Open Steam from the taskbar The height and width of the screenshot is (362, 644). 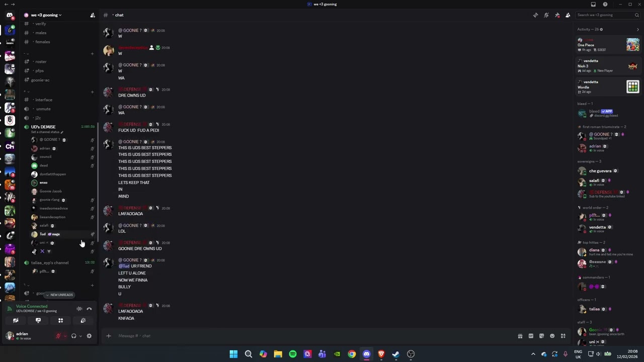click(396, 354)
